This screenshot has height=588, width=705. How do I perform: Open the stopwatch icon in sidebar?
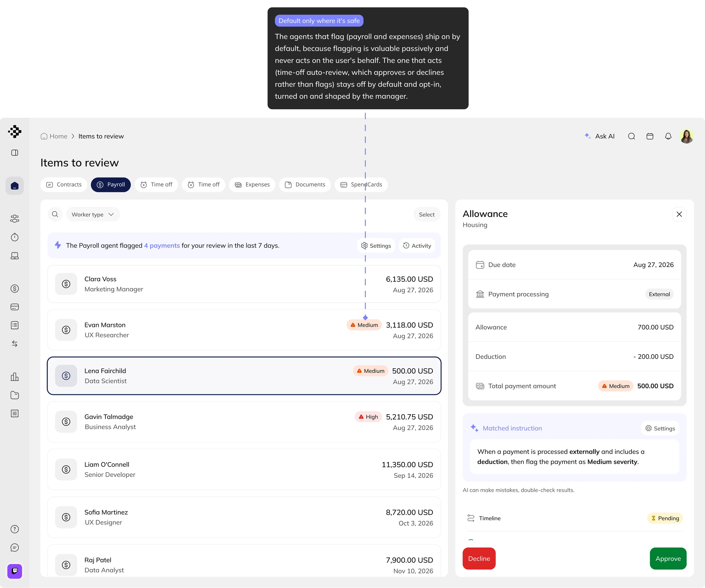click(x=14, y=237)
